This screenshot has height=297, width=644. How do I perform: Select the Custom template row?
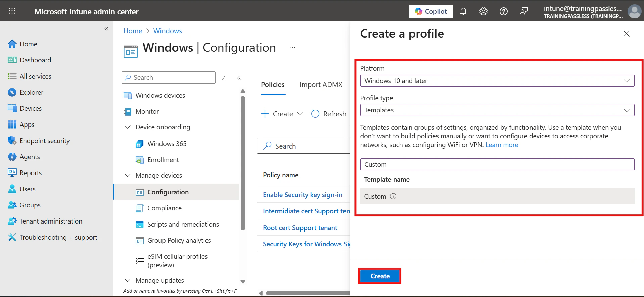click(497, 196)
